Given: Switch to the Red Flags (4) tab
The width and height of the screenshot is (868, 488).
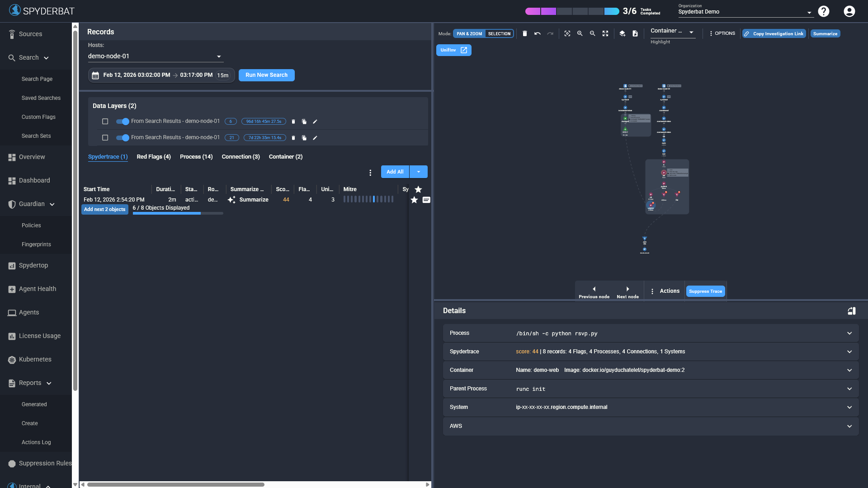Looking at the screenshot, I should (154, 157).
